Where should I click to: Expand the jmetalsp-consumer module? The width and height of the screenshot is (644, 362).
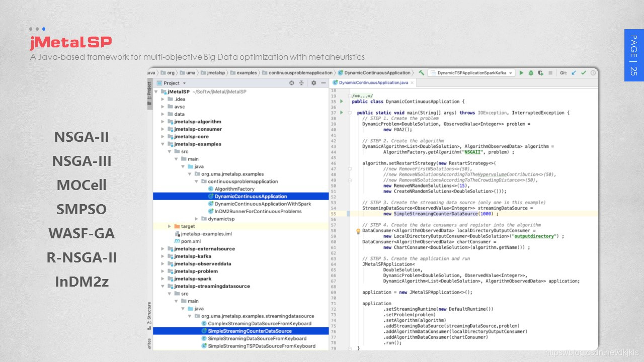pos(163,129)
